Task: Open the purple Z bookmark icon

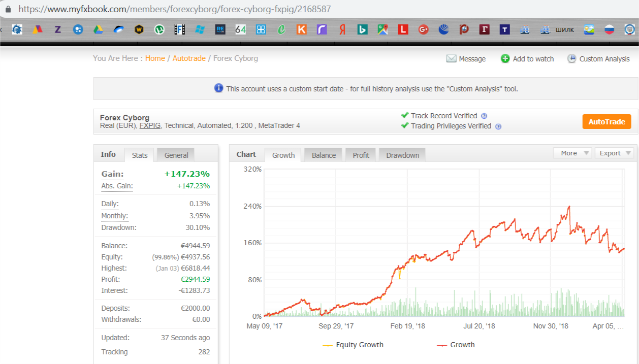Action: 57,29
